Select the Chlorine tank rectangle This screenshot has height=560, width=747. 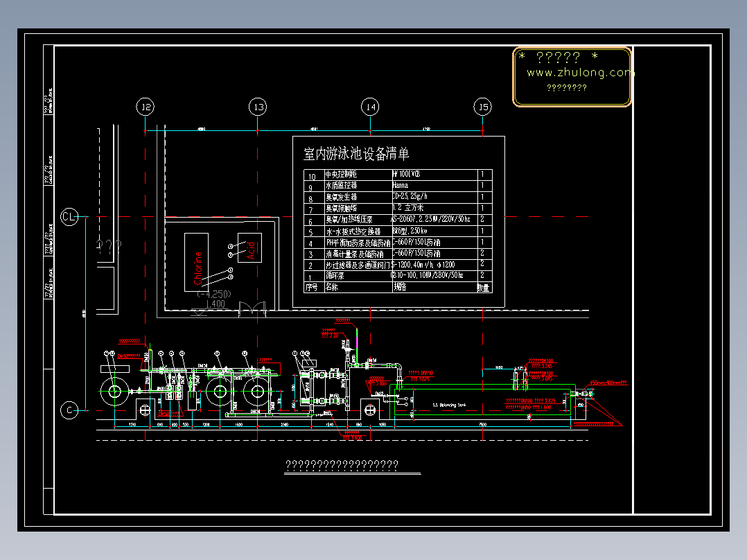point(196,262)
